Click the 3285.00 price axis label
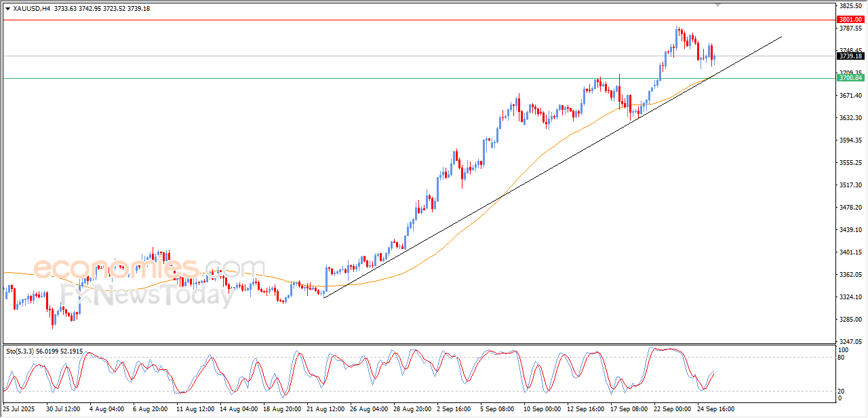This screenshot has height=418, width=868. pos(850,320)
